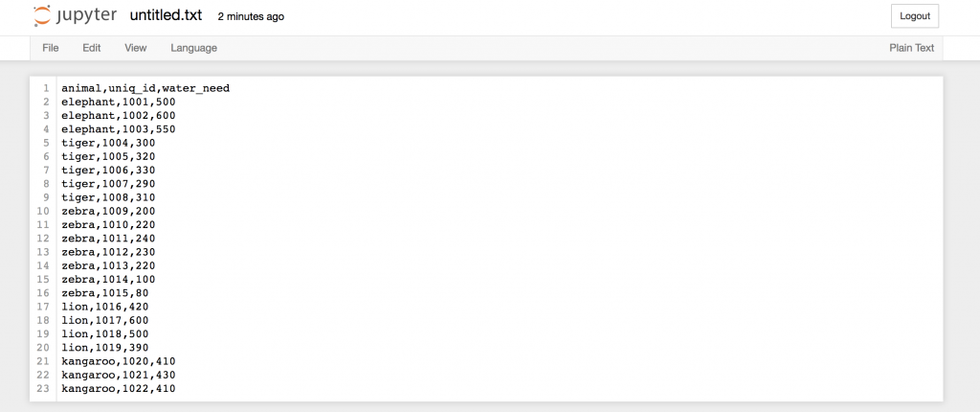Open the File menu
This screenshot has height=412, width=980.
(x=51, y=48)
